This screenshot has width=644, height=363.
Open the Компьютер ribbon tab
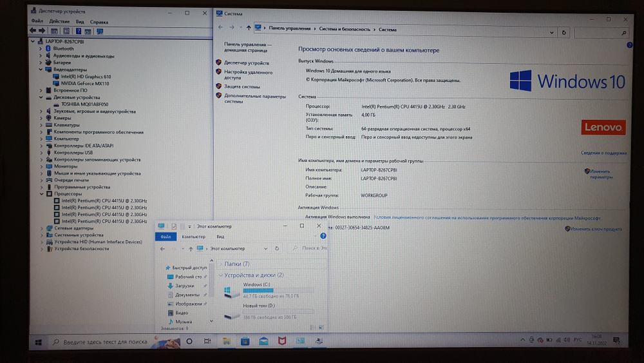[x=193, y=237]
